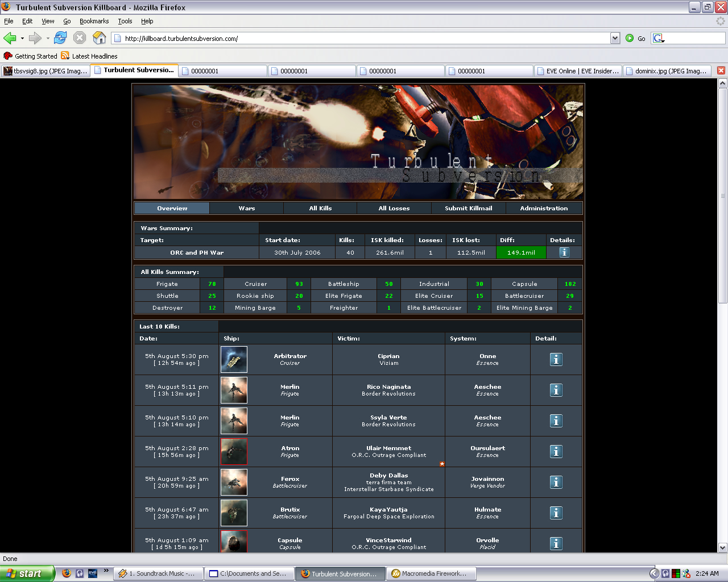This screenshot has width=728, height=582.
Task: Click the Ferox ship thumbnail
Action: (234, 482)
